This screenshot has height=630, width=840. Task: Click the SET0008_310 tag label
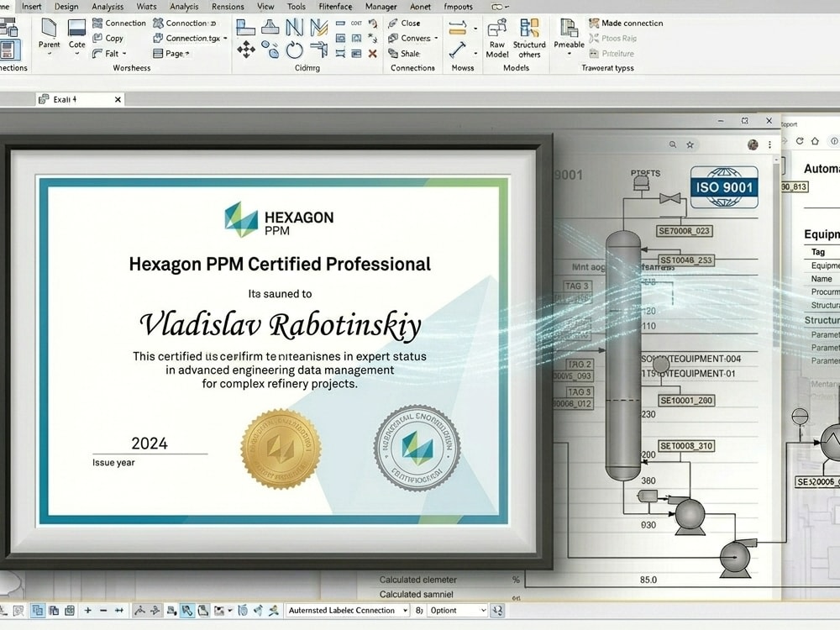click(686, 446)
